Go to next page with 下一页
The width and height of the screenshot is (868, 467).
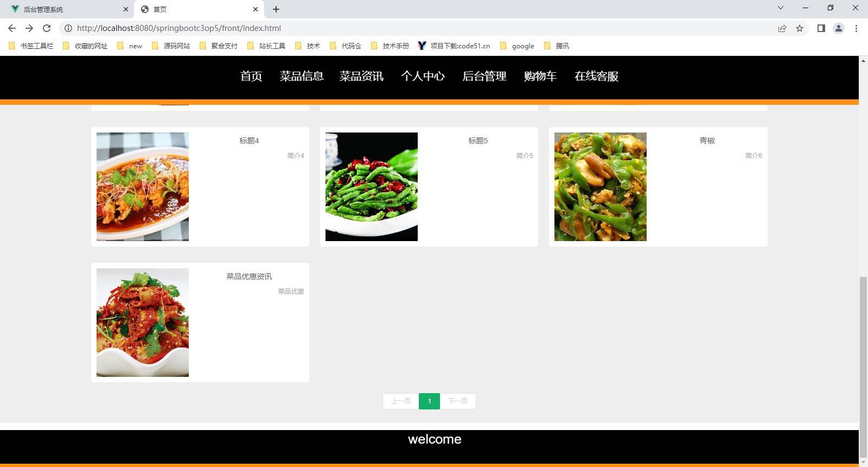[458, 401]
